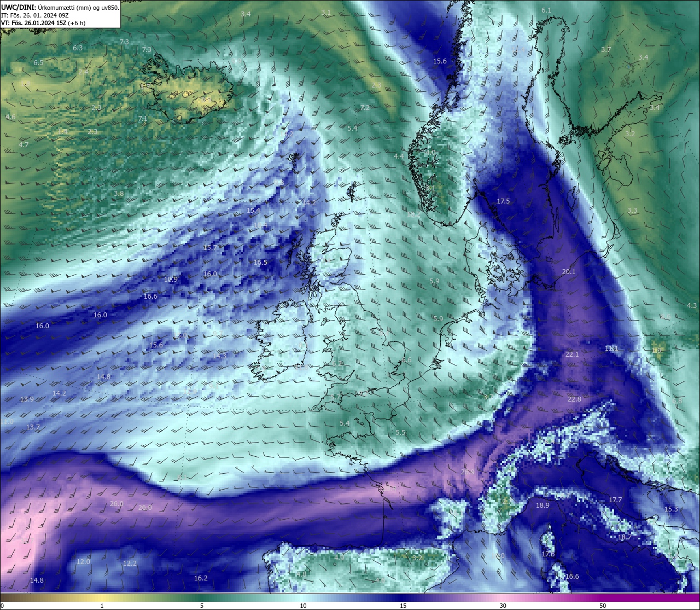Viewport: 700px width, 610px height.
Task: Click the 5.5 value over France
Action: [400, 433]
